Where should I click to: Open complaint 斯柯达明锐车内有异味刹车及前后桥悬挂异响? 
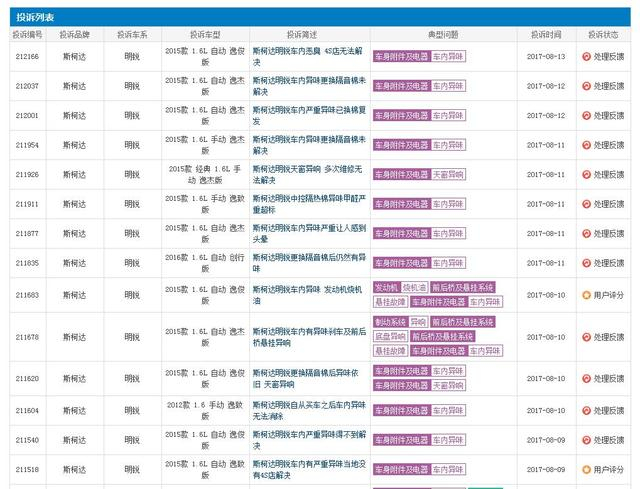pos(309,337)
